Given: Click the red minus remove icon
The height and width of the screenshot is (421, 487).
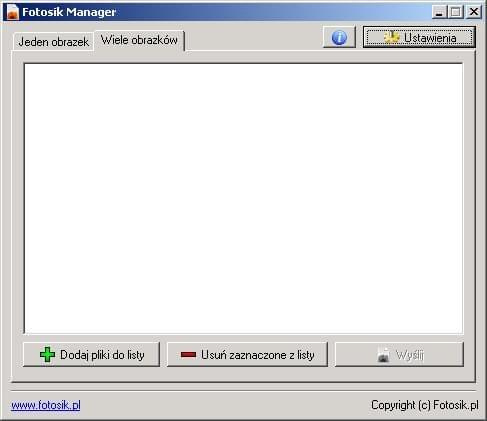Looking at the screenshot, I should (x=188, y=355).
